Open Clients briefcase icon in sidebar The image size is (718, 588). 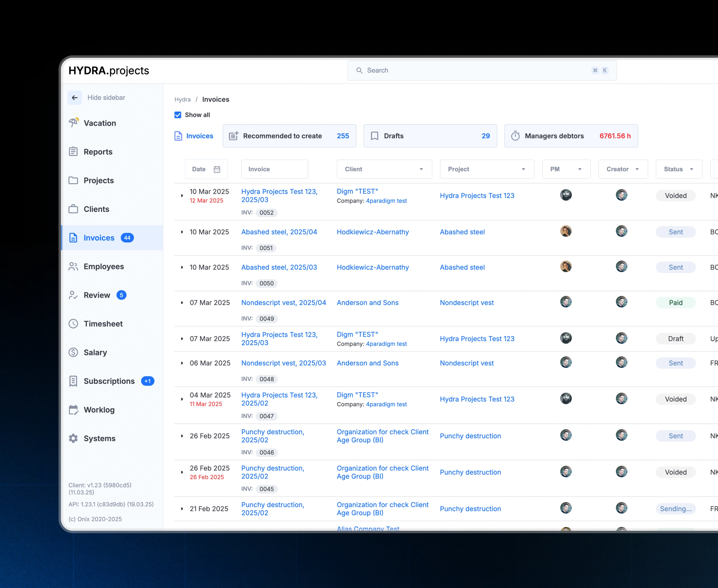point(73,209)
